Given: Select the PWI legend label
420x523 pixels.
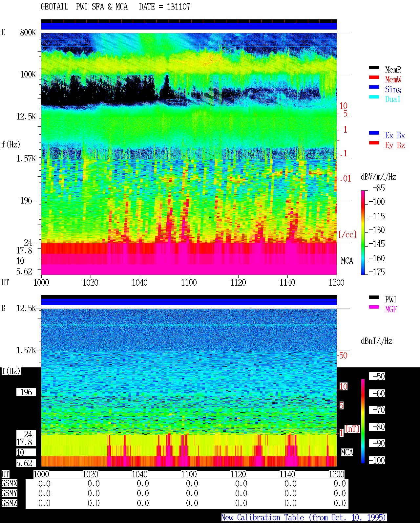Looking at the screenshot, I should (x=391, y=299).
